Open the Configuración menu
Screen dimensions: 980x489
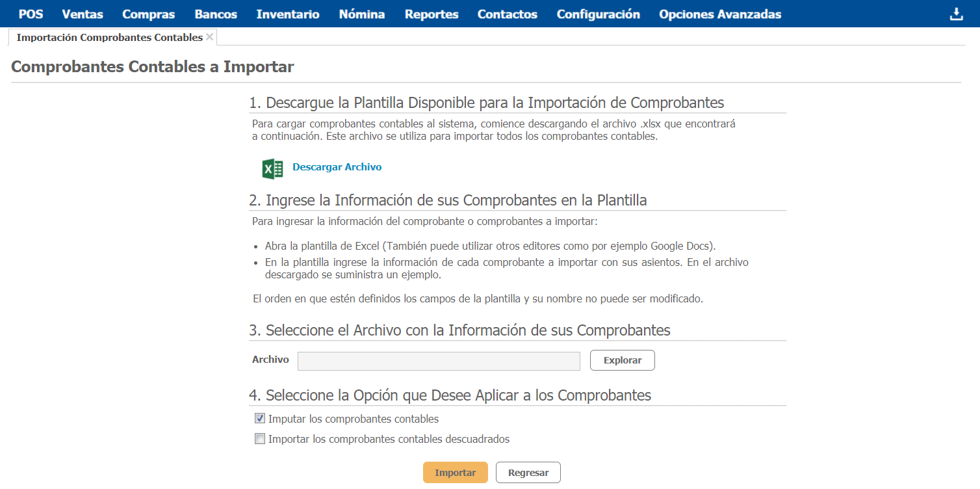coord(599,14)
